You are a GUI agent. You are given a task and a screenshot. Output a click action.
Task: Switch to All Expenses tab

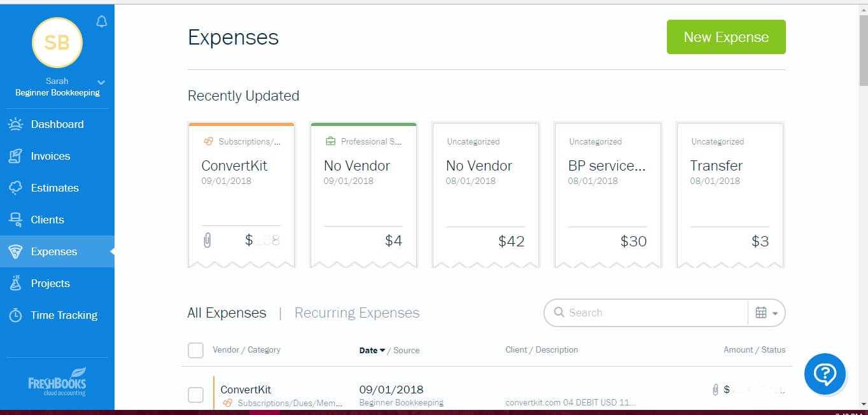(x=227, y=313)
